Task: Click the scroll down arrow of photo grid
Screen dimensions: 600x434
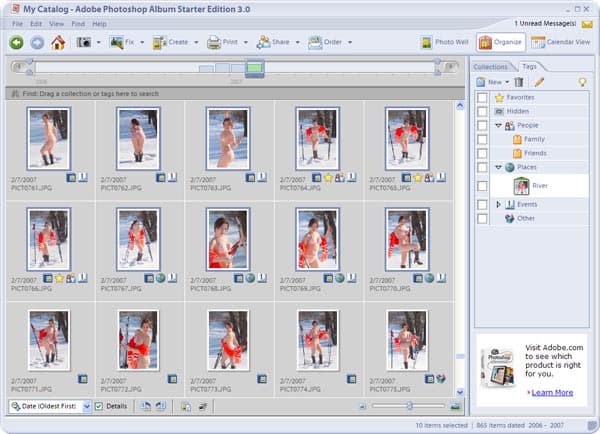Action: click(460, 392)
